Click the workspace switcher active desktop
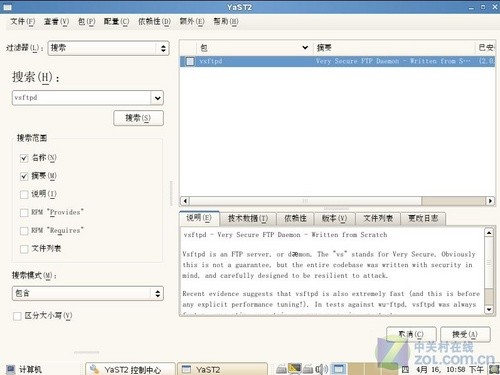 pos(339,369)
